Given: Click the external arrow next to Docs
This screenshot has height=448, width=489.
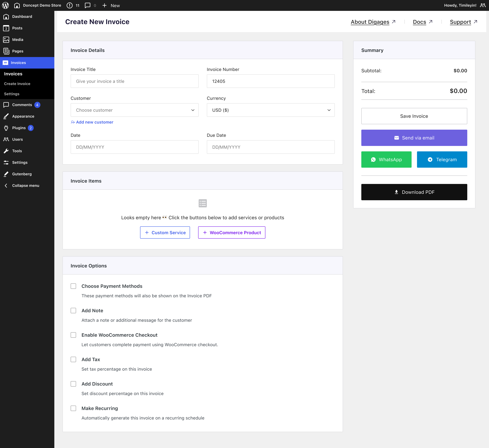Looking at the screenshot, I should (x=431, y=22).
